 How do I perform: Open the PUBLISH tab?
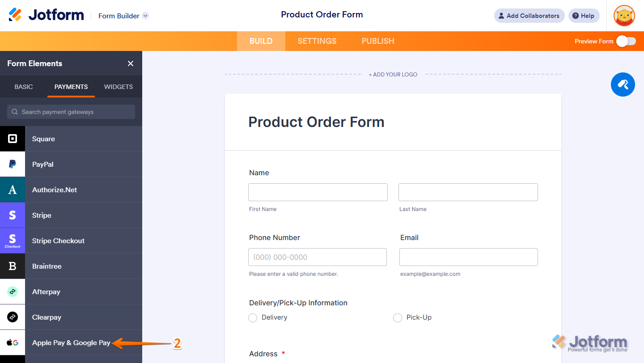pos(378,41)
